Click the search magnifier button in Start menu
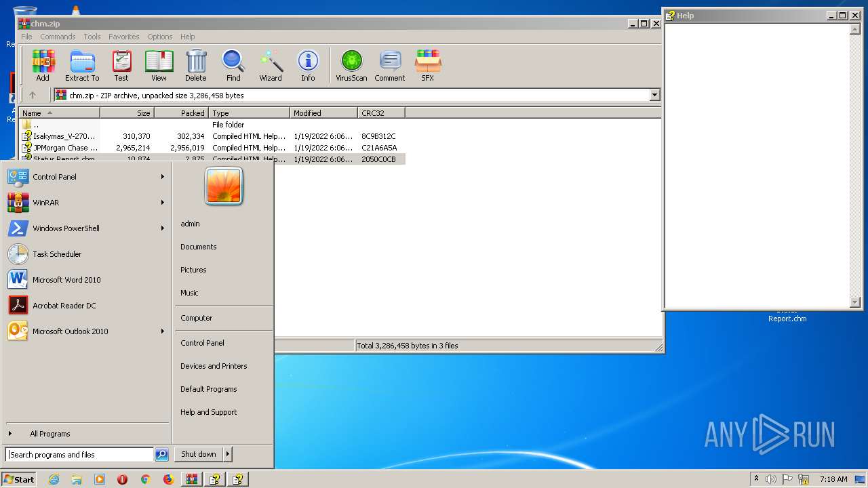 pyautogui.click(x=161, y=455)
